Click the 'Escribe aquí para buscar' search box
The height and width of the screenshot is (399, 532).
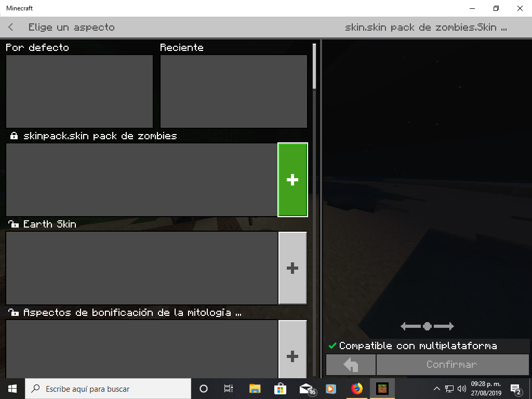tap(108, 389)
